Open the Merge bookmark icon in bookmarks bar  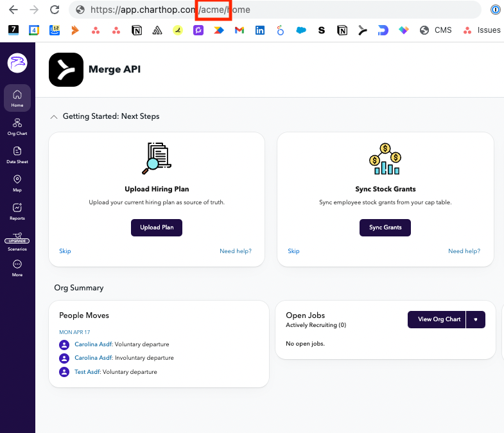pyautogui.click(x=363, y=30)
